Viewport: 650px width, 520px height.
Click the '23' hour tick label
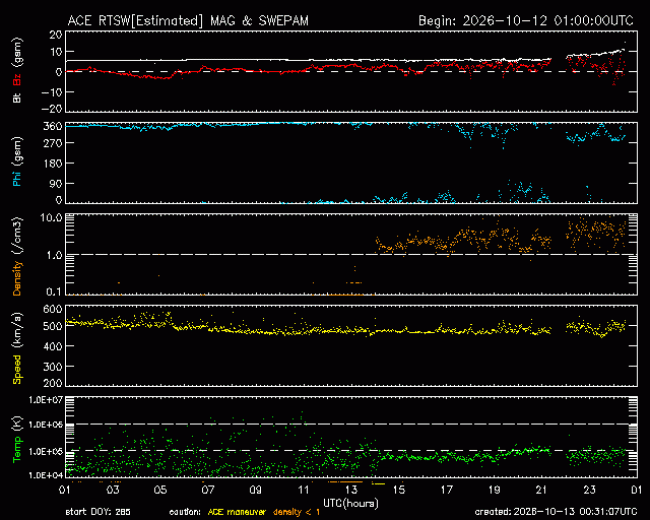click(x=589, y=490)
